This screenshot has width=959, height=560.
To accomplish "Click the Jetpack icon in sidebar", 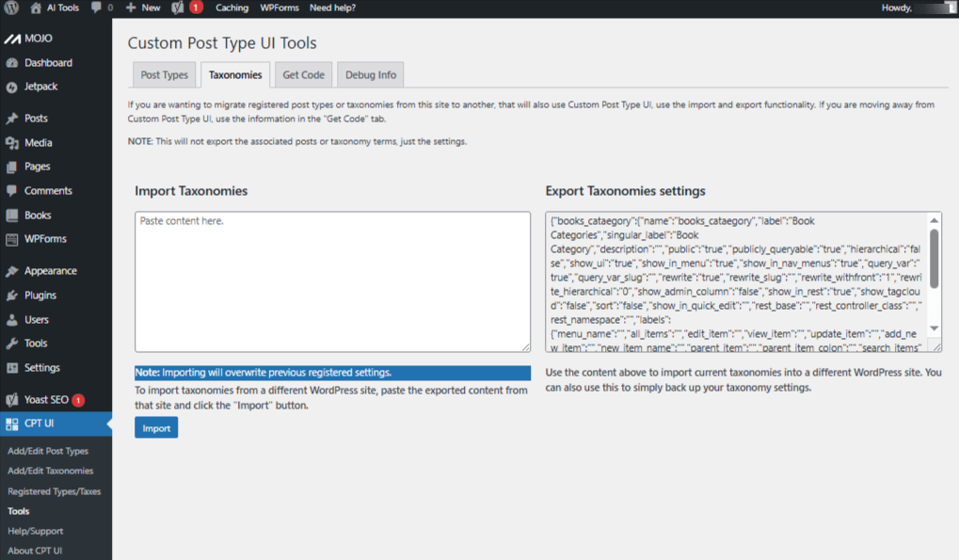I will pyautogui.click(x=11, y=87).
